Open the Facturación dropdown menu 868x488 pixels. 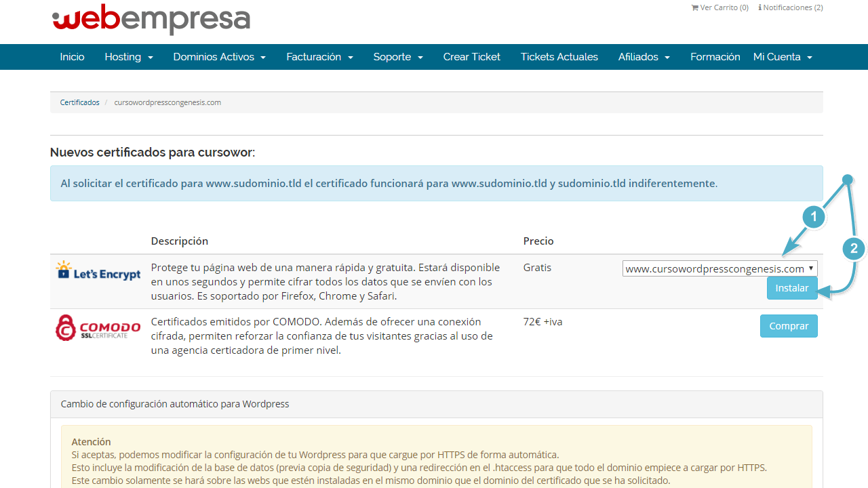(x=319, y=57)
